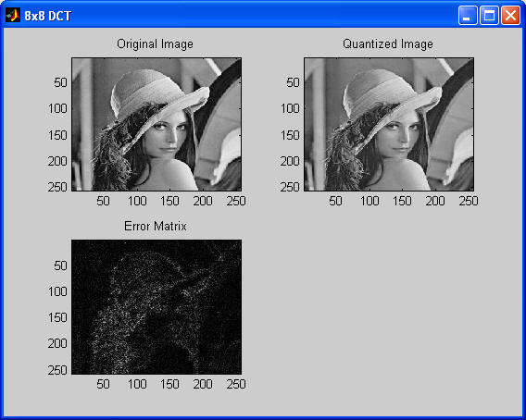
Task: Click y-axis label 100 of Original Image
Action: coord(57,108)
